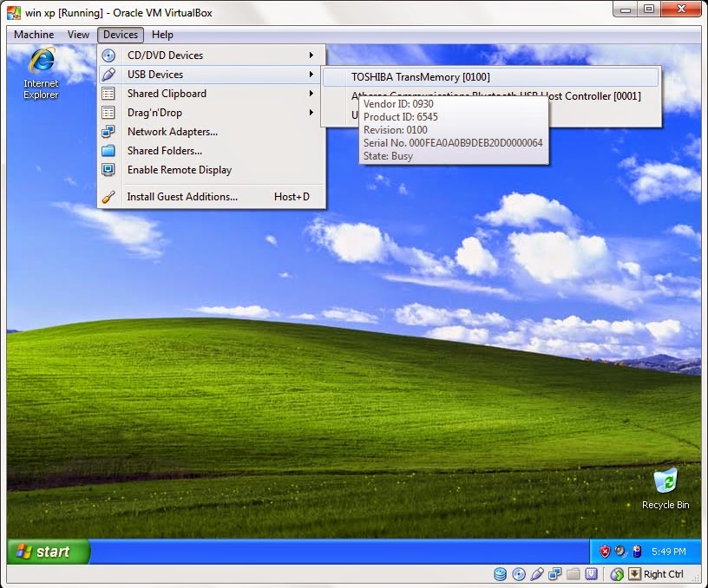Select the Recycle Bin icon
708x588 pixels.
665,489
